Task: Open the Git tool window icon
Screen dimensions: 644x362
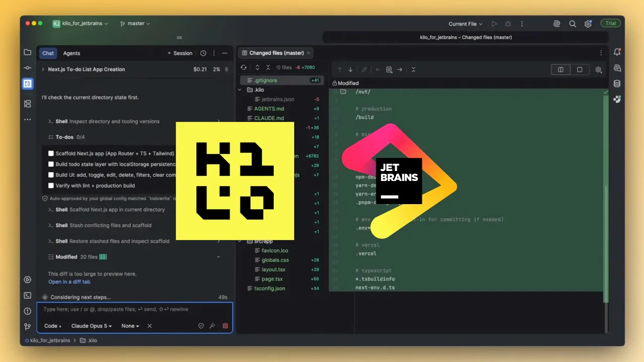Action: pyautogui.click(x=28, y=327)
